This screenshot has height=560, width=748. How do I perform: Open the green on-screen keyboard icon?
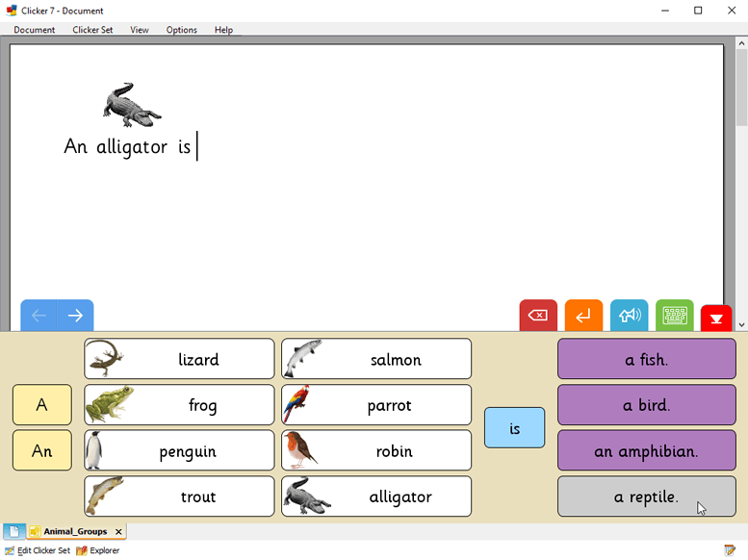coord(675,316)
